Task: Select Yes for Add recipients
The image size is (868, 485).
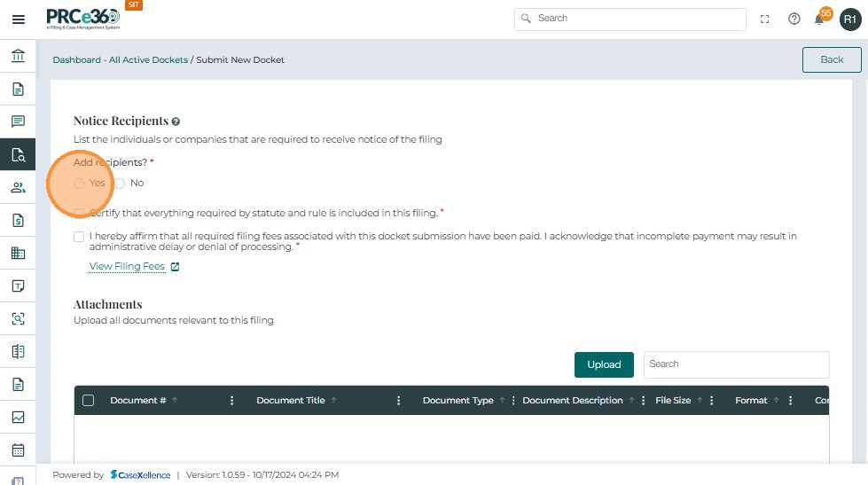Action: point(79,184)
